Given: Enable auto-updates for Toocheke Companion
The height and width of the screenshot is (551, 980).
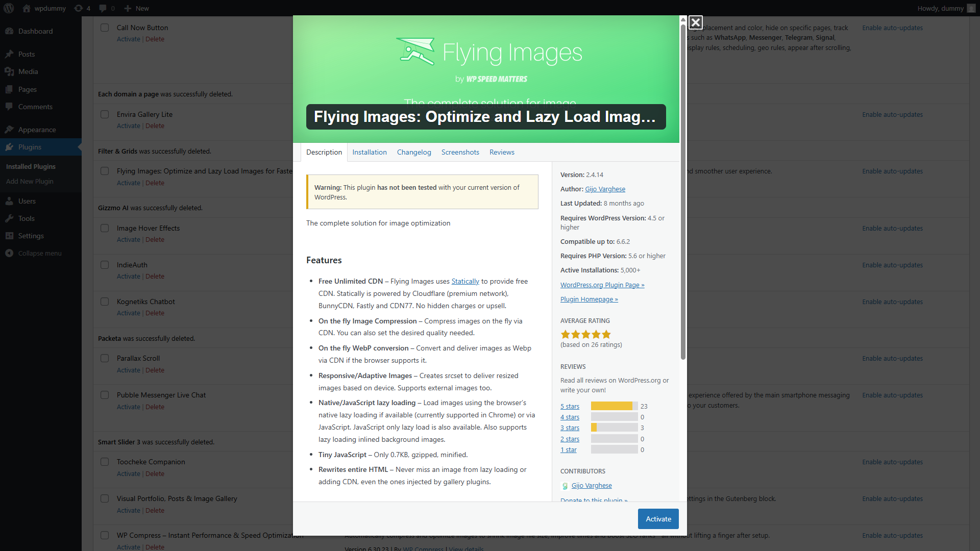Looking at the screenshot, I should pyautogui.click(x=892, y=462).
